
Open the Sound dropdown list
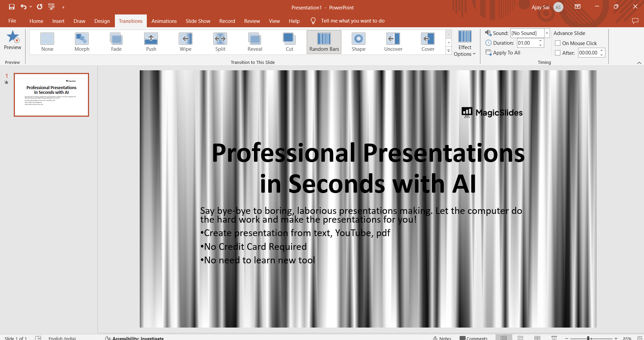pos(547,33)
